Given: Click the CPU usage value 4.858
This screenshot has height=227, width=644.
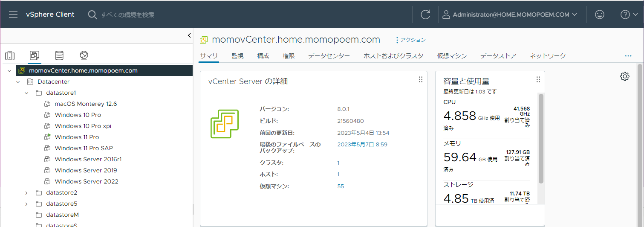Looking at the screenshot, I should [459, 116].
